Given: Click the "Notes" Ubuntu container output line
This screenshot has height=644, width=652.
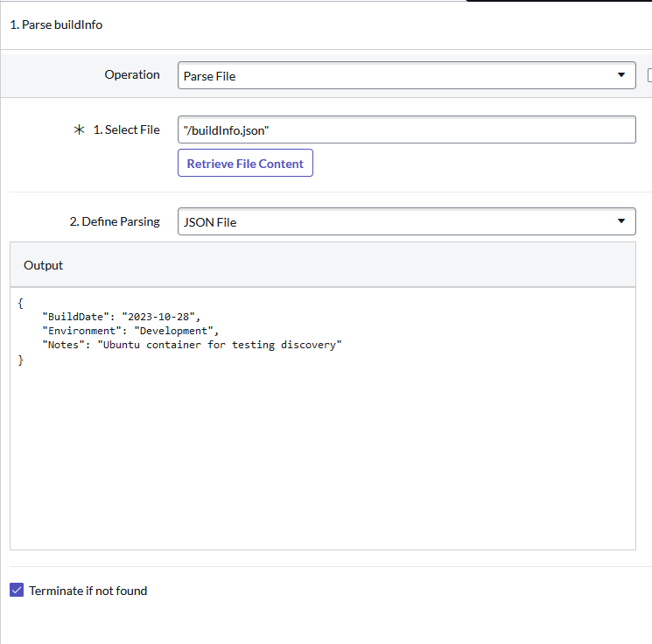Looking at the screenshot, I should (x=192, y=345).
